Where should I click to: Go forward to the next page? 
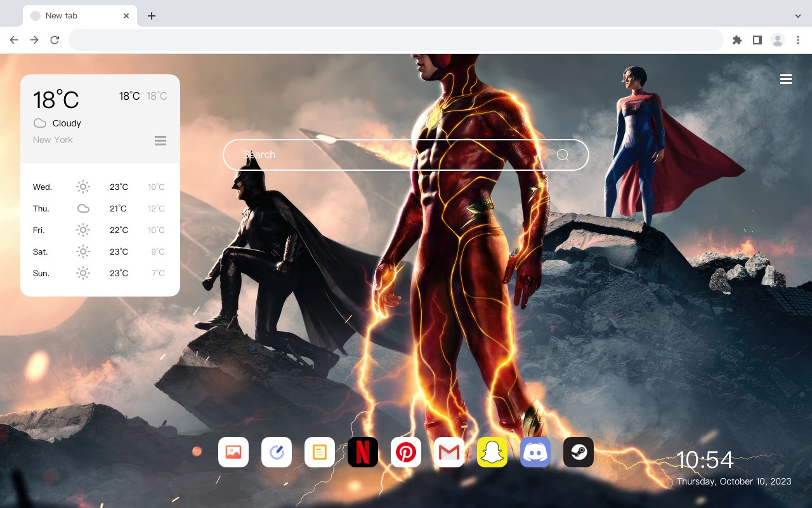(34, 40)
